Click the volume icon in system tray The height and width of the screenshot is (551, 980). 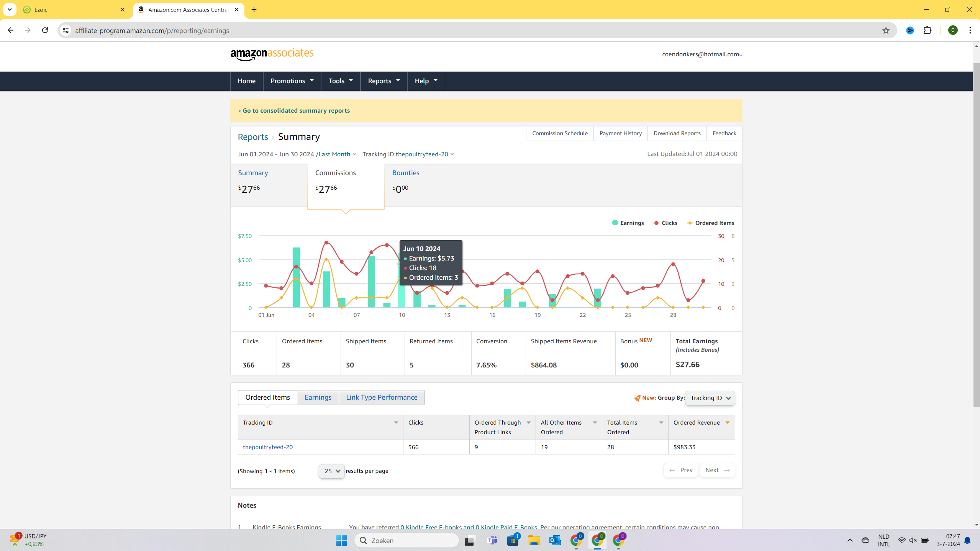point(913,540)
